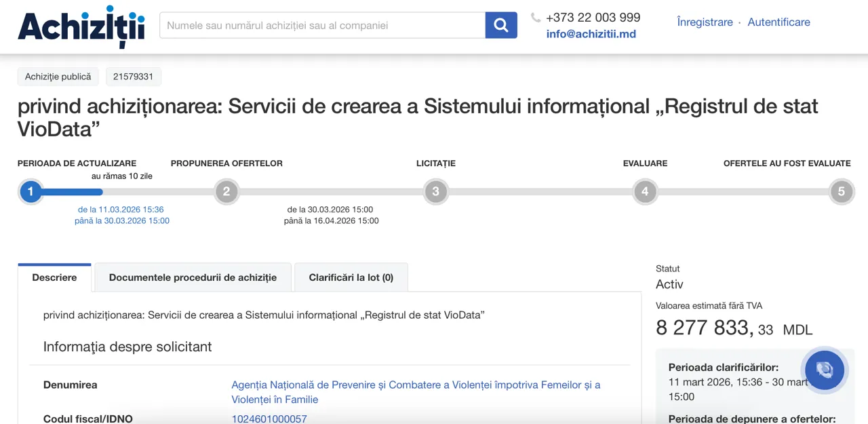Select step 2 Propunerea ofertelor circle
This screenshot has height=424, width=868.
tap(226, 191)
